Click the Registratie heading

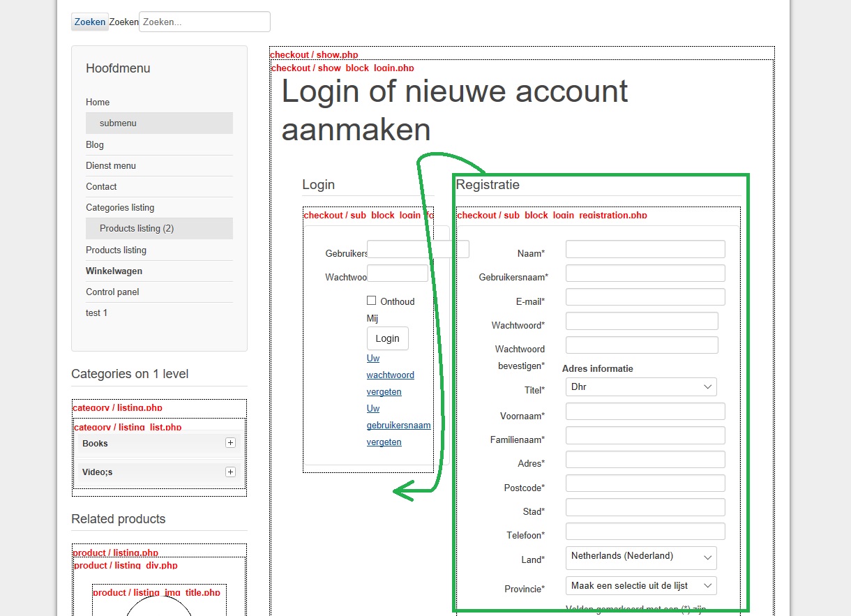coord(488,185)
